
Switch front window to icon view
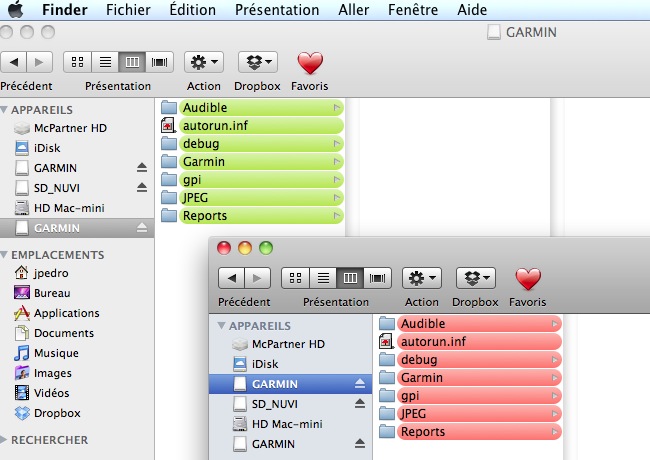tap(295, 278)
